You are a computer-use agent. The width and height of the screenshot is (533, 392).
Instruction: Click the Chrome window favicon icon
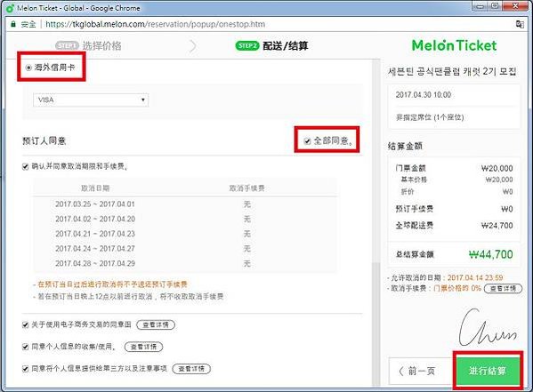(11, 8)
